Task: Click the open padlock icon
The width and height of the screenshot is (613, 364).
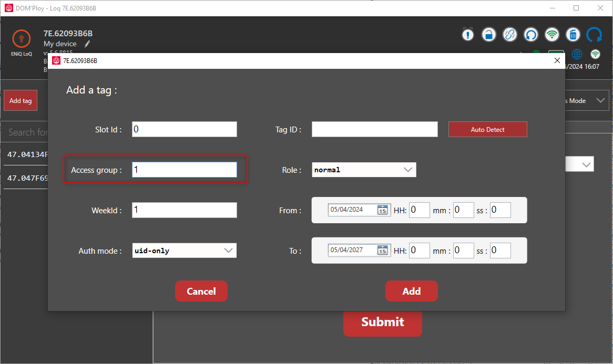Action: (489, 35)
